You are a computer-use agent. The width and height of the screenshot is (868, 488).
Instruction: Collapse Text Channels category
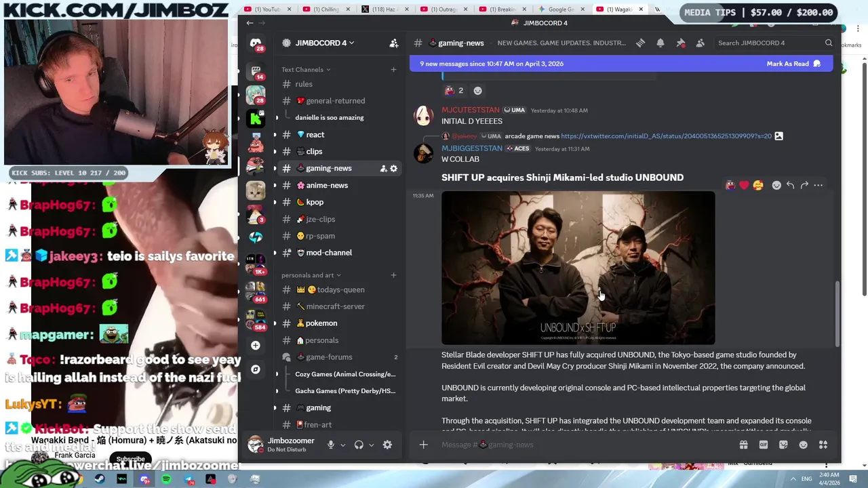coord(306,69)
